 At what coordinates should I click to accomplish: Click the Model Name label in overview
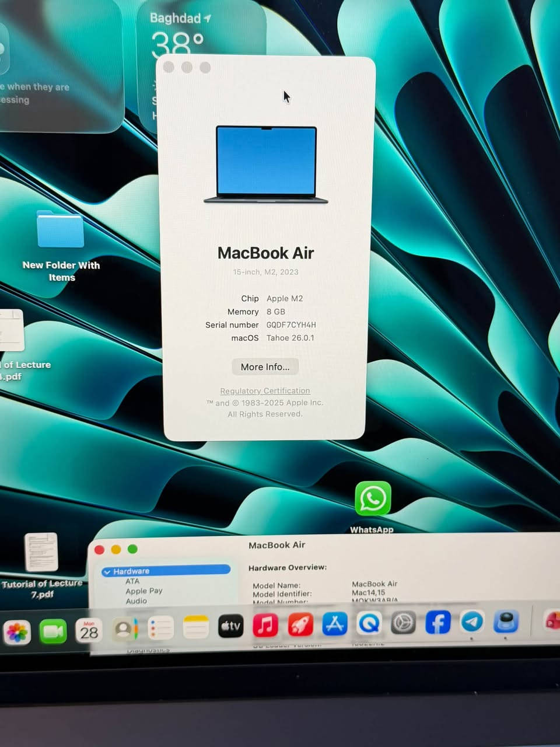point(276,585)
